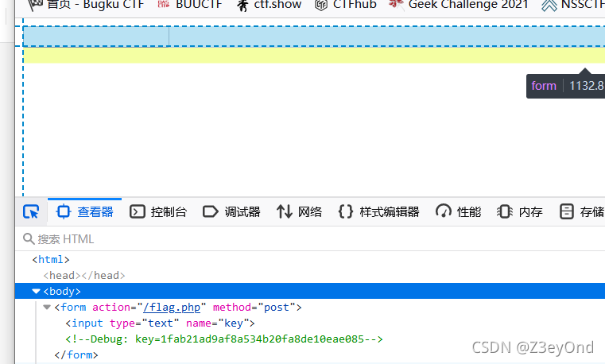Open the 存储 Storage tab
The width and height of the screenshot is (605, 364).
pos(581,211)
